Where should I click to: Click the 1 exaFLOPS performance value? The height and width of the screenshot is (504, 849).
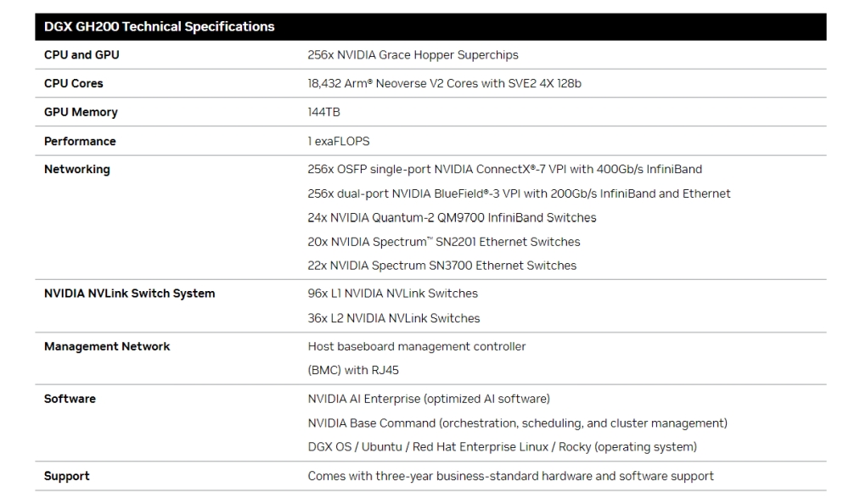click(335, 141)
